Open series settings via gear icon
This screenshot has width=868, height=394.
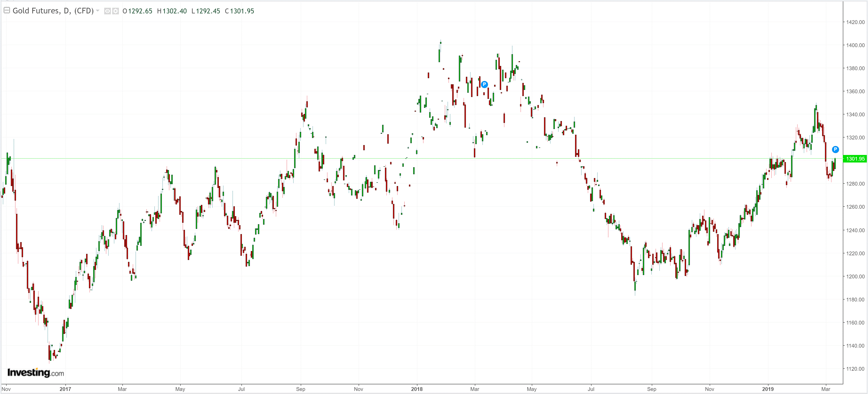point(115,11)
